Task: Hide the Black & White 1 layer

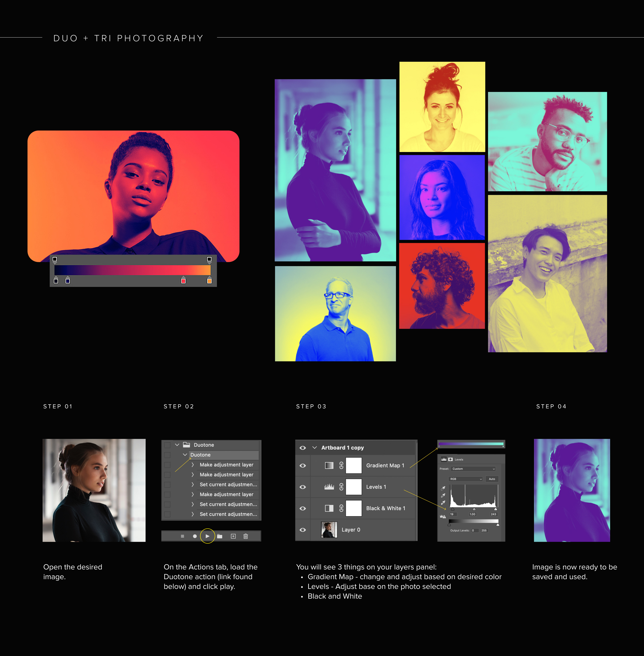Action: pos(303,508)
